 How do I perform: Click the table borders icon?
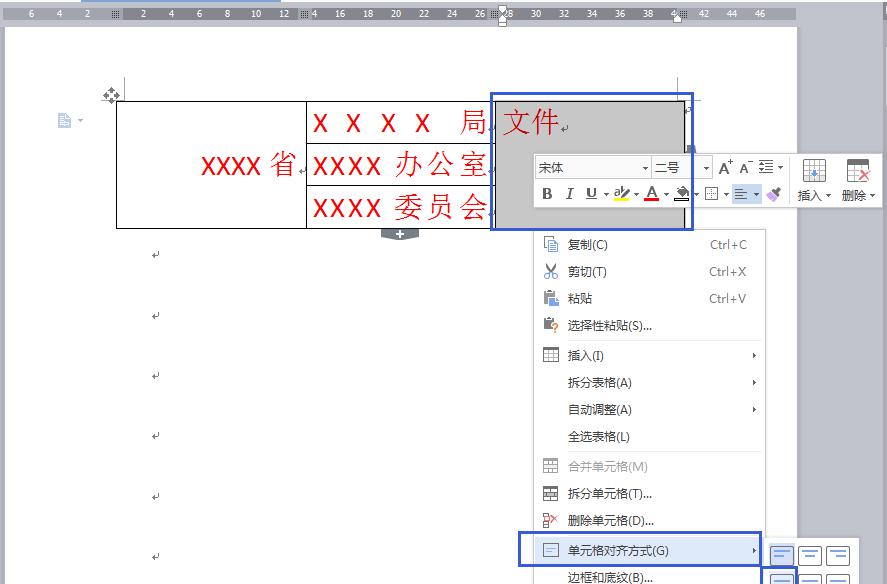click(x=712, y=194)
